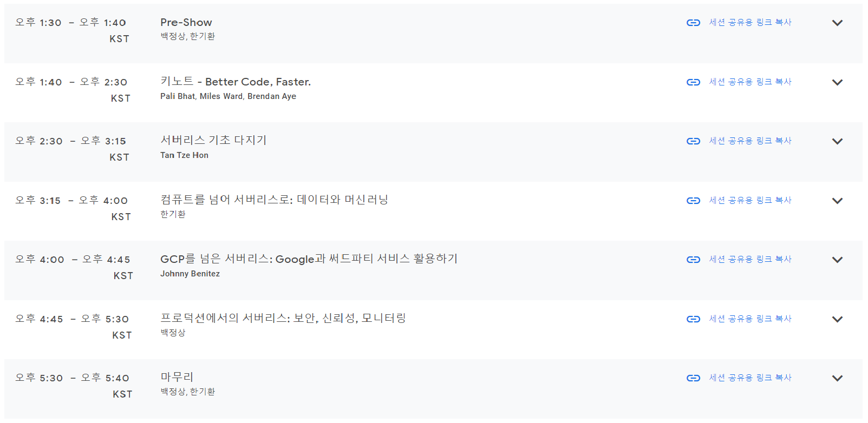This screenshot has height=423, width=868.
Task: Select the GCP를 넘은 서버리스 session title
Action: click(x=309, y=259)
